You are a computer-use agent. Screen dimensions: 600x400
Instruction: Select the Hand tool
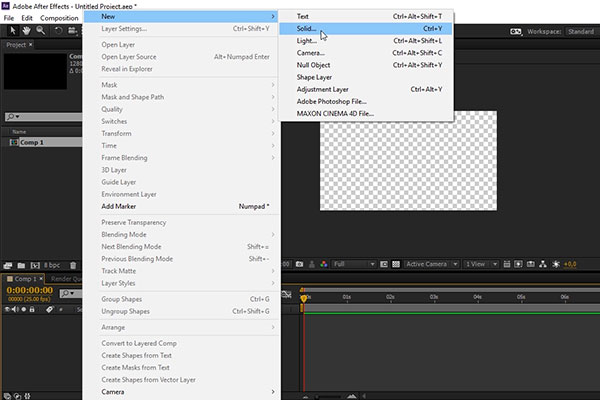26,31
